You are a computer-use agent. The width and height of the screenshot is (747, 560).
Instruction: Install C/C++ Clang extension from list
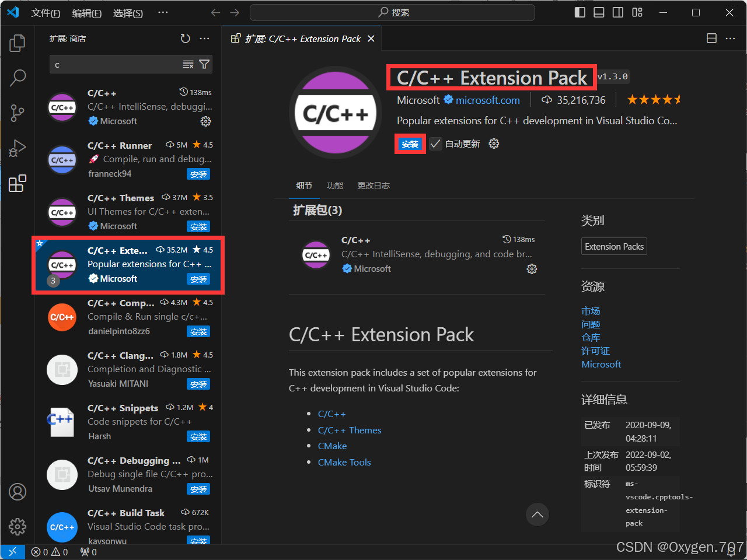[198, 384]
